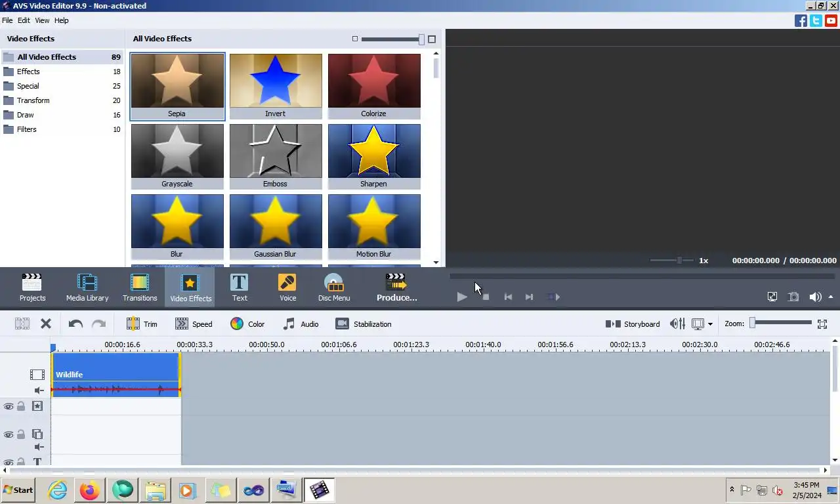Select the Wildlife clip on timeline
The image size is (840, 504).
(x=116, y=375)
